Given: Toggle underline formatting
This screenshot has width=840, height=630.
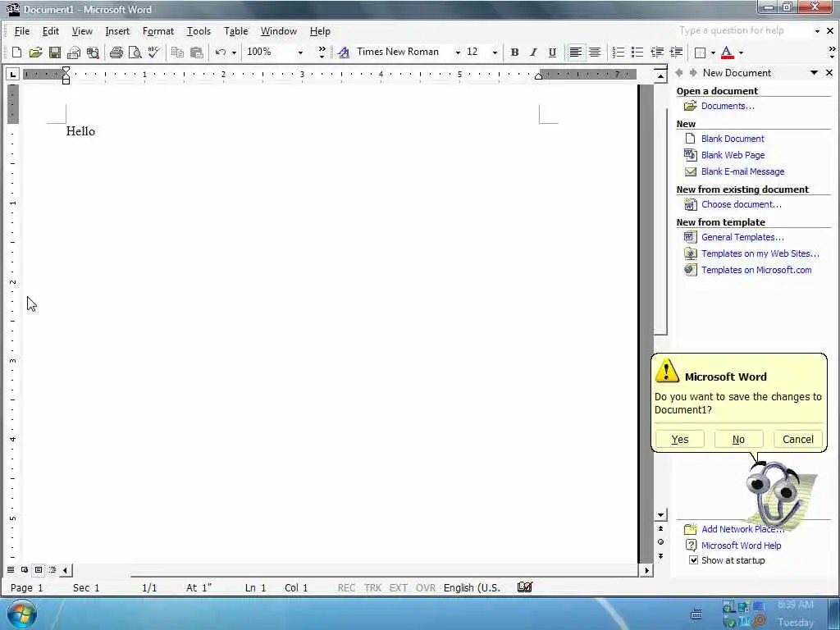Looking at the screenshot, I should (x=552, y=52).
